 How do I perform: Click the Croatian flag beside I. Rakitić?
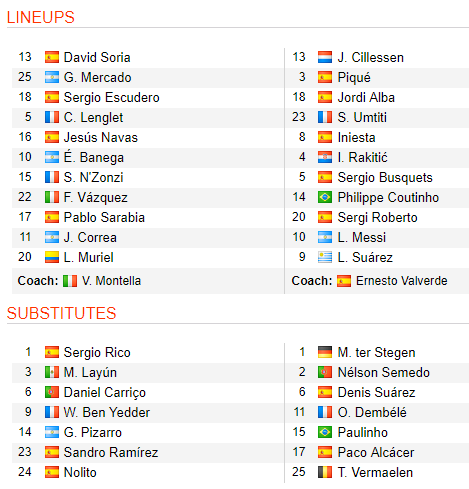click(325, 157)
